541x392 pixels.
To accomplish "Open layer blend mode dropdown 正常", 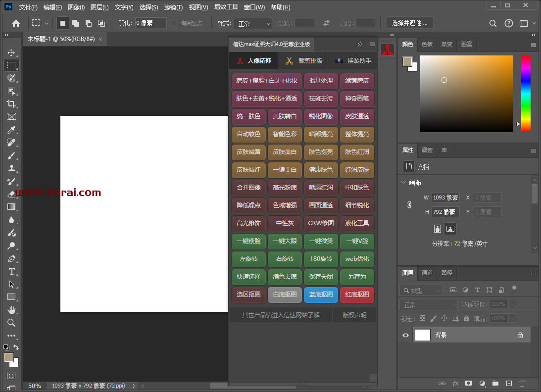I will click(429, 305).
